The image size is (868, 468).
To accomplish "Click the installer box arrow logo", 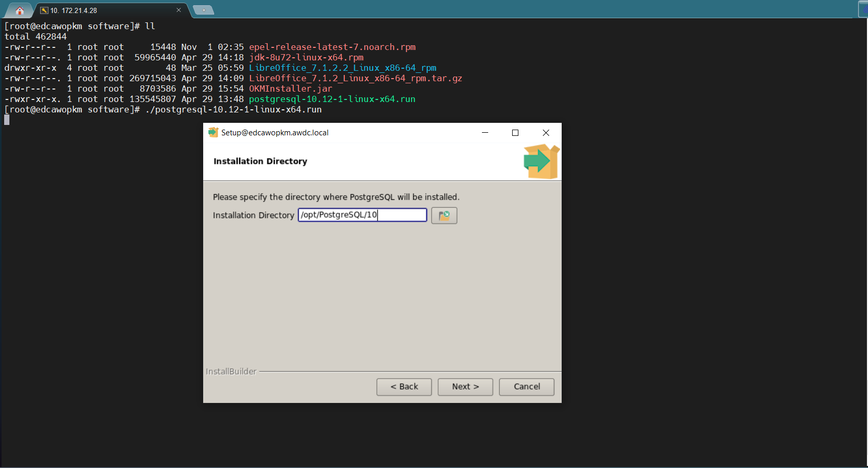I will pos(541,161).
